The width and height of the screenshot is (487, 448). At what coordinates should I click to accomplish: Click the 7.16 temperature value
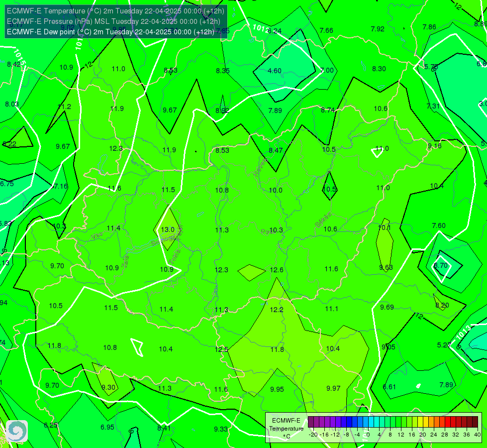point(60,186)
